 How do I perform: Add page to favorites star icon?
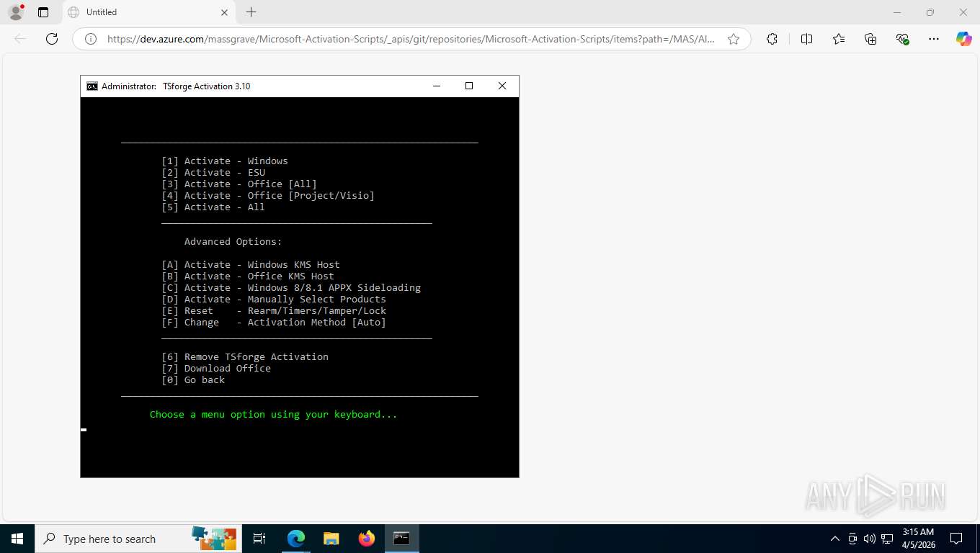point(734,39)
